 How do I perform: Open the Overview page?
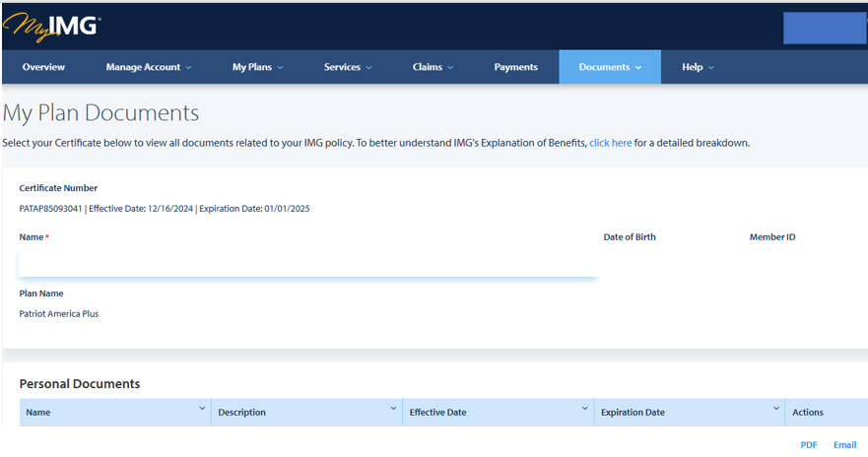tap(43, 67)
